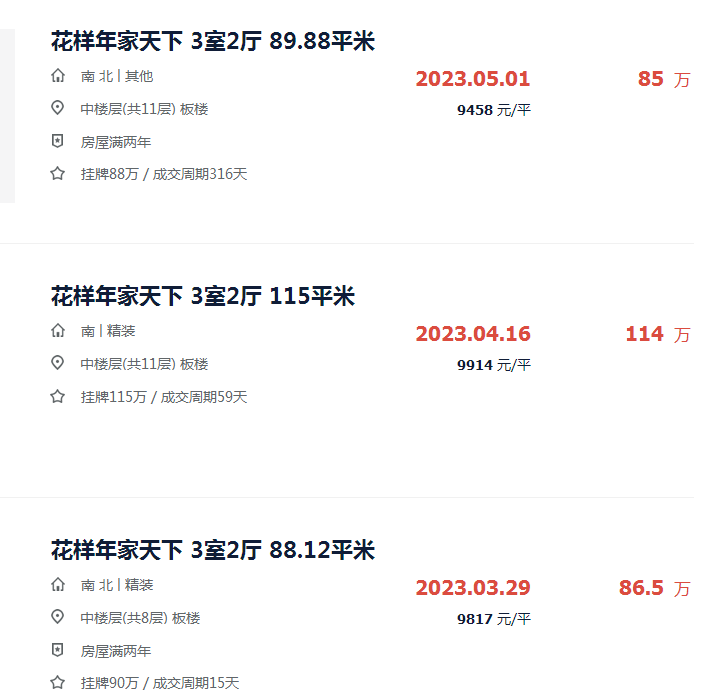Click location pin icon in 115平米 listing
The width and height of the screenshot is (703, 700).
click(x=57, y=363)
